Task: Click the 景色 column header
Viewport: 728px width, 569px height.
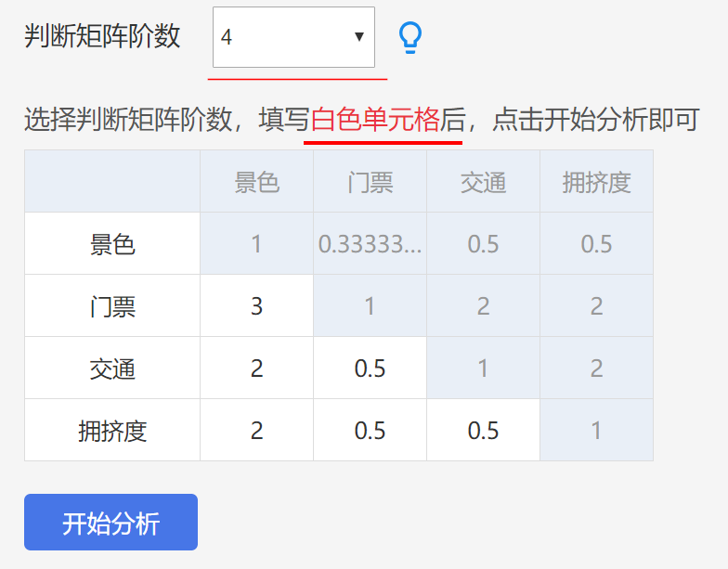Action: coord(256,182)
